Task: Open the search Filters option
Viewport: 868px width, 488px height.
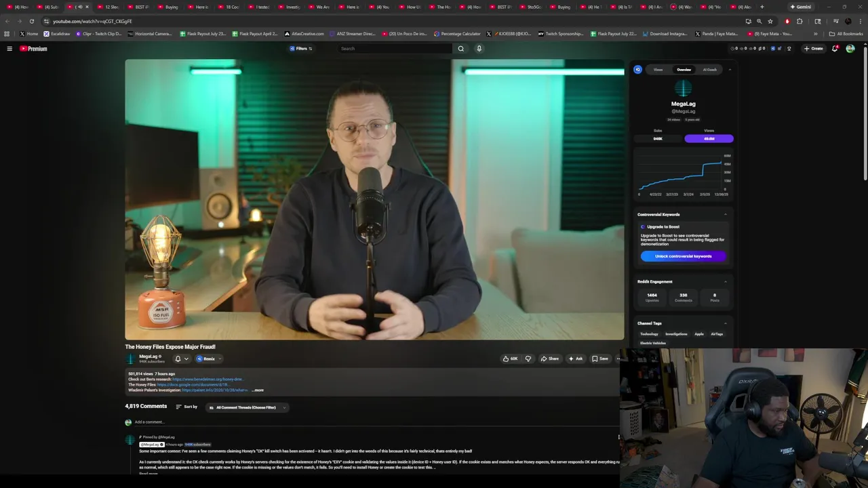Action: click(x=301, y=48)
